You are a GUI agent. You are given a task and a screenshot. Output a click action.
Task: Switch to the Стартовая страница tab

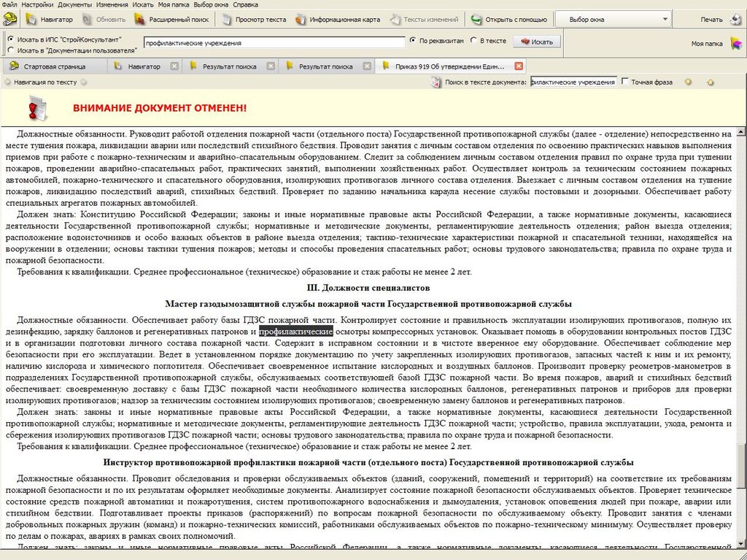[54, 66]
